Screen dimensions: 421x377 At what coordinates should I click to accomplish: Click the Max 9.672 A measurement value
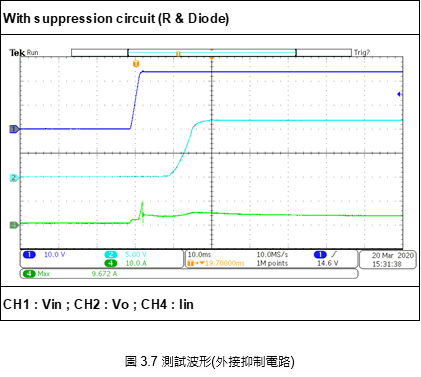[x=104, y=274]
